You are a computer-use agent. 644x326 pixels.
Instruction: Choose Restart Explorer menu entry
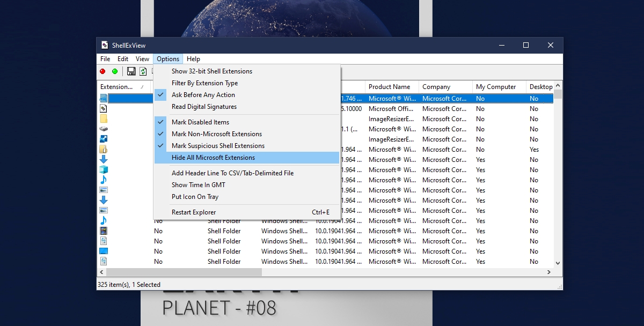pyautogui.click(x=247, y=212)
